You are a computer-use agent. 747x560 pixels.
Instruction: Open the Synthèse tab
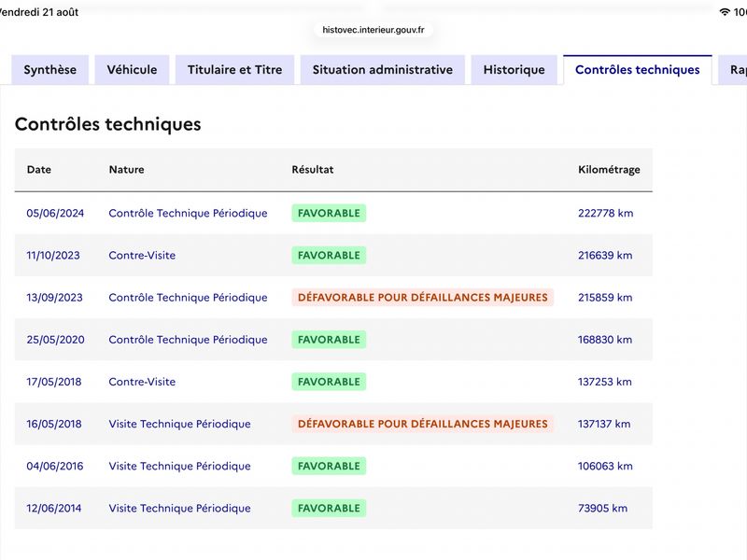tap(50, 69)
